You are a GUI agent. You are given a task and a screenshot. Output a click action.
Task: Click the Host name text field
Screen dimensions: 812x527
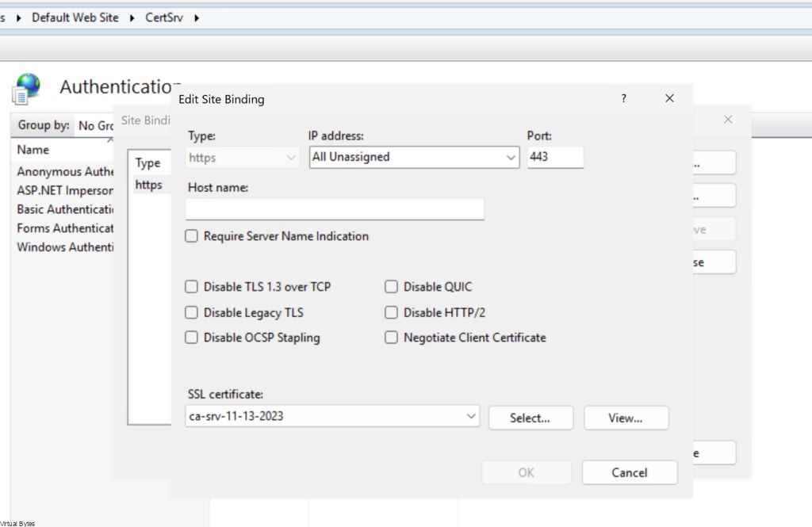point(335,209)
